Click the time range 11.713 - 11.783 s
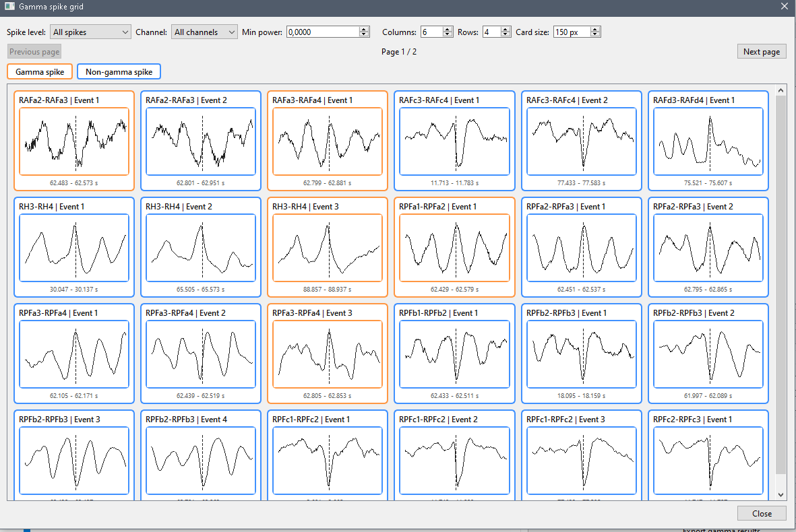This screenshot has width=796, height=532. 454,182
